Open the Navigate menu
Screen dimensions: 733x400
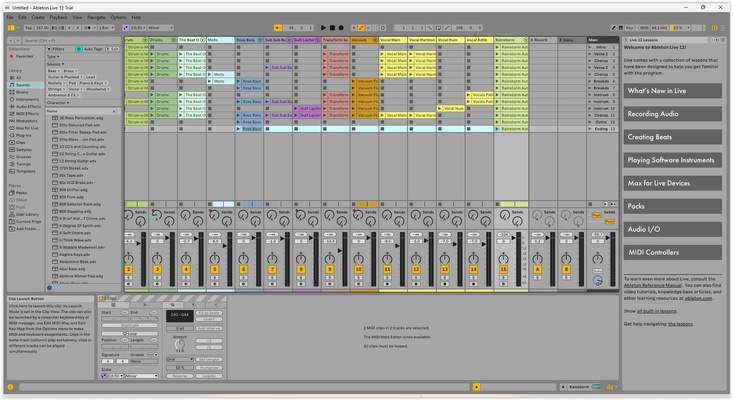pyautogui.click(x=96, y=18)
